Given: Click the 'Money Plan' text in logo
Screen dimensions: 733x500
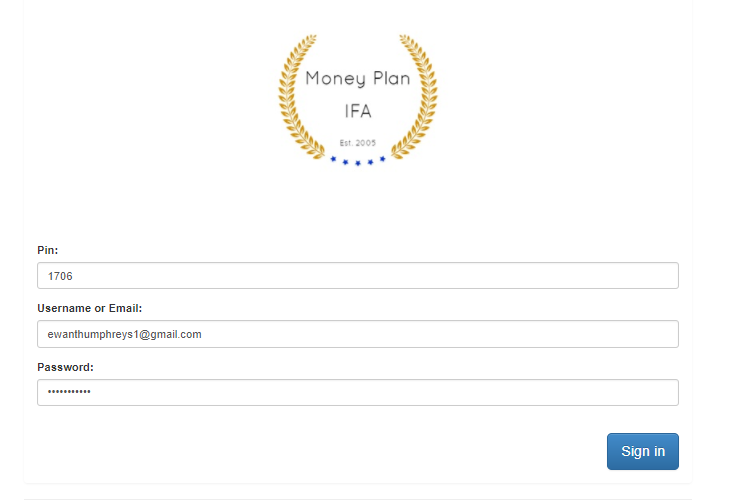Looking at the screenshot, I should pos(358,79).
